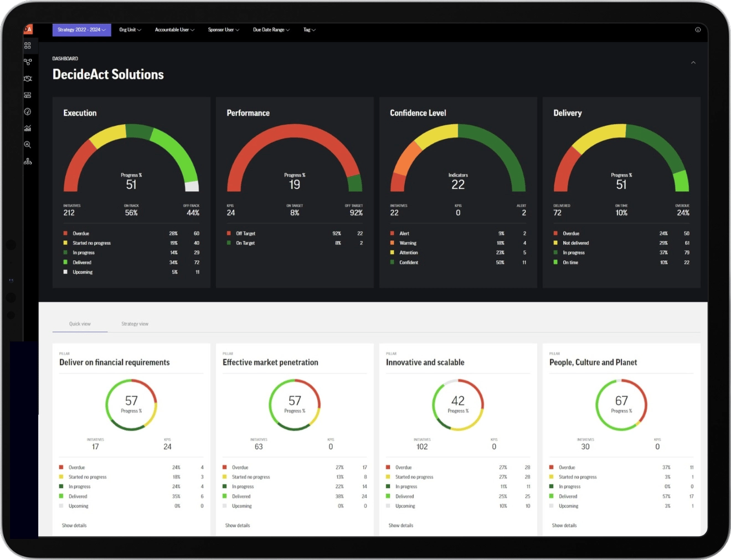Click the Delivered row in Execution card
The height and width of the screenshot is (560, 731).
coord(131,263)
